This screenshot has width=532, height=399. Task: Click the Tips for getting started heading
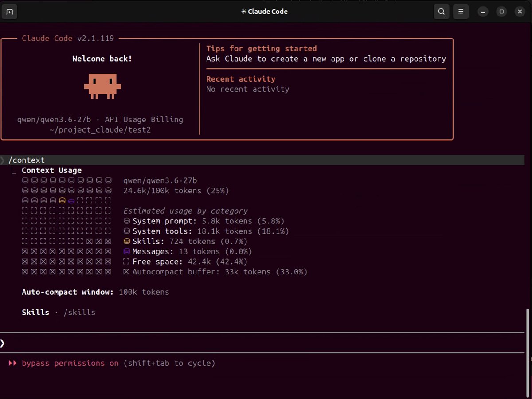tap(262, 48)
